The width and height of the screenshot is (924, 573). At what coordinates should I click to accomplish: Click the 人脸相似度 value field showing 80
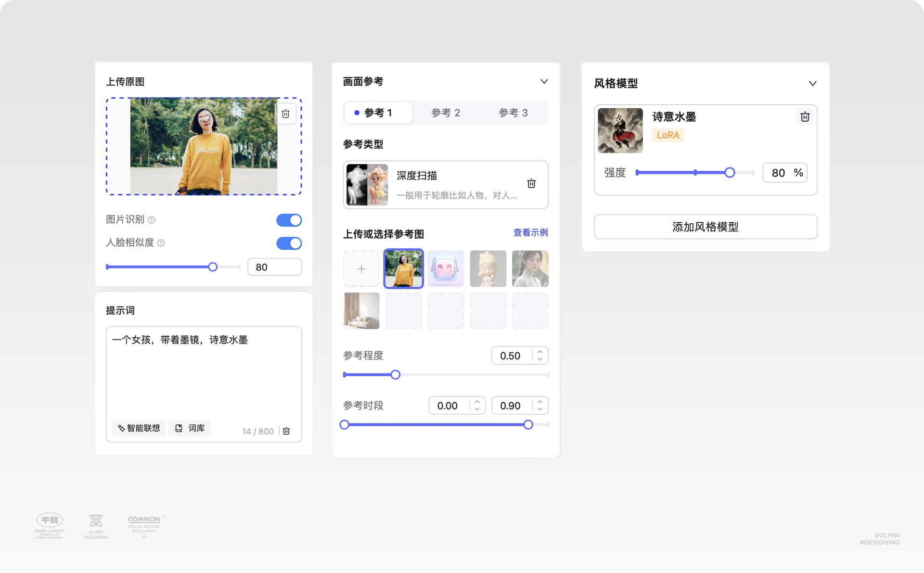click(274, 267)
